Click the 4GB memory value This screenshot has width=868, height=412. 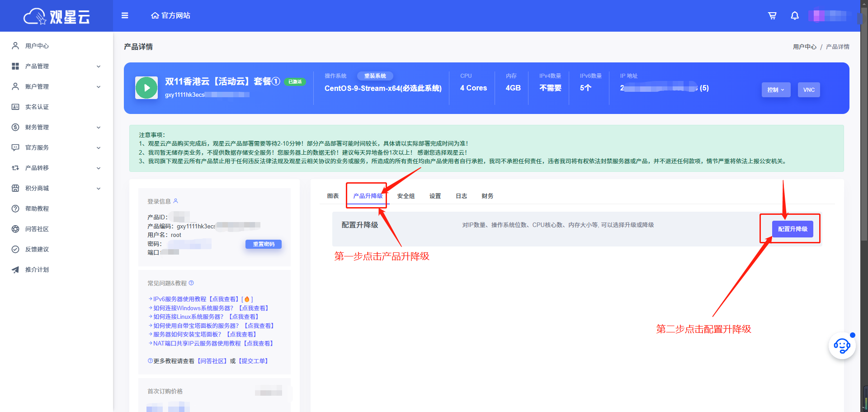[513, 88]
